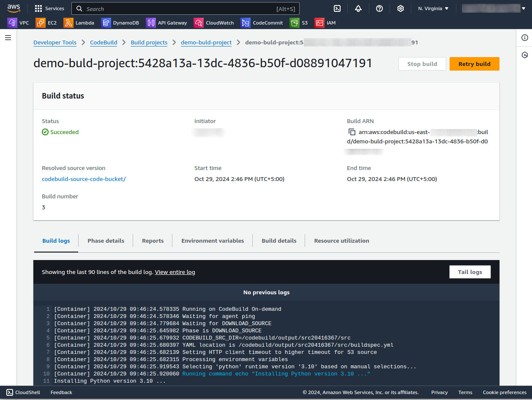Open CloudShell from the top bar icon
This screenshot has width=532, height=400.
pos(337,8)
